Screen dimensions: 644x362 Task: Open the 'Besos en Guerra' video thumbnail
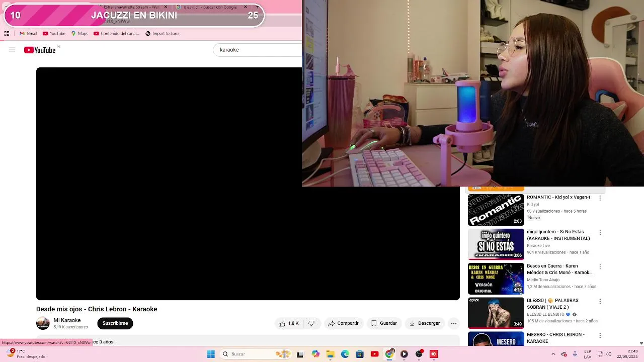click(496, 279)
